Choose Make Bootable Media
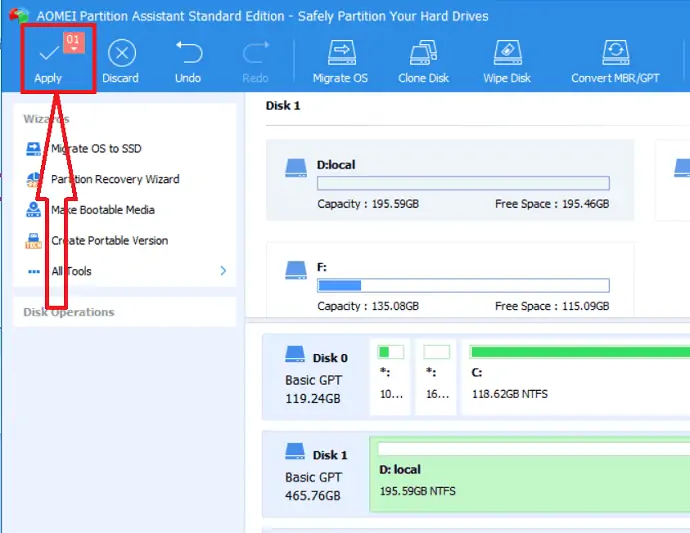The image size is (690, 533). (103, 210)
